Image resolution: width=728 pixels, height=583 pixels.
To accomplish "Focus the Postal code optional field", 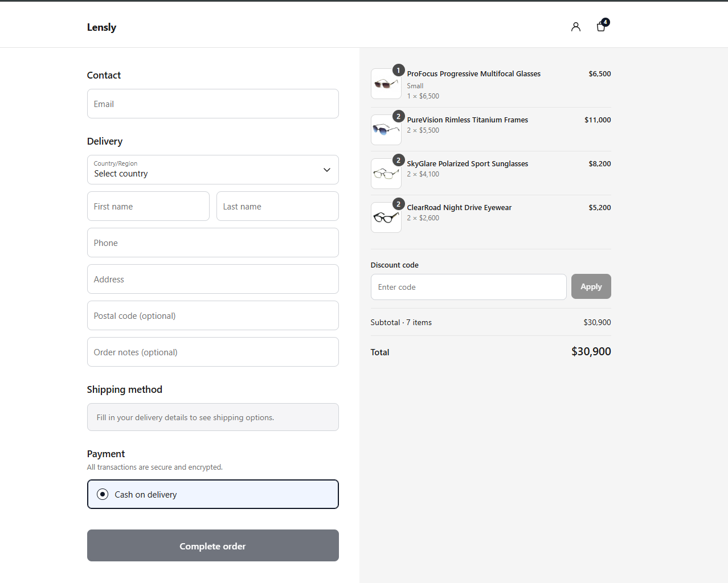I will [x=213, y=315].
